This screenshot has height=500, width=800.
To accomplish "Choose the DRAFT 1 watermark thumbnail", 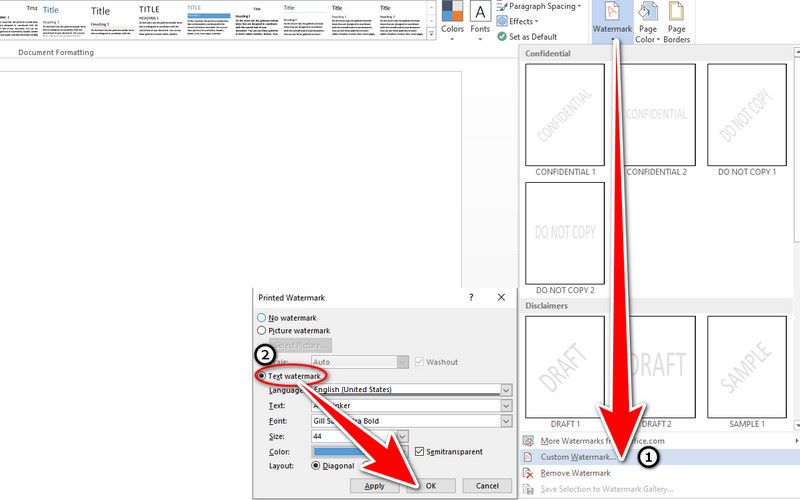I will point(565,367).
